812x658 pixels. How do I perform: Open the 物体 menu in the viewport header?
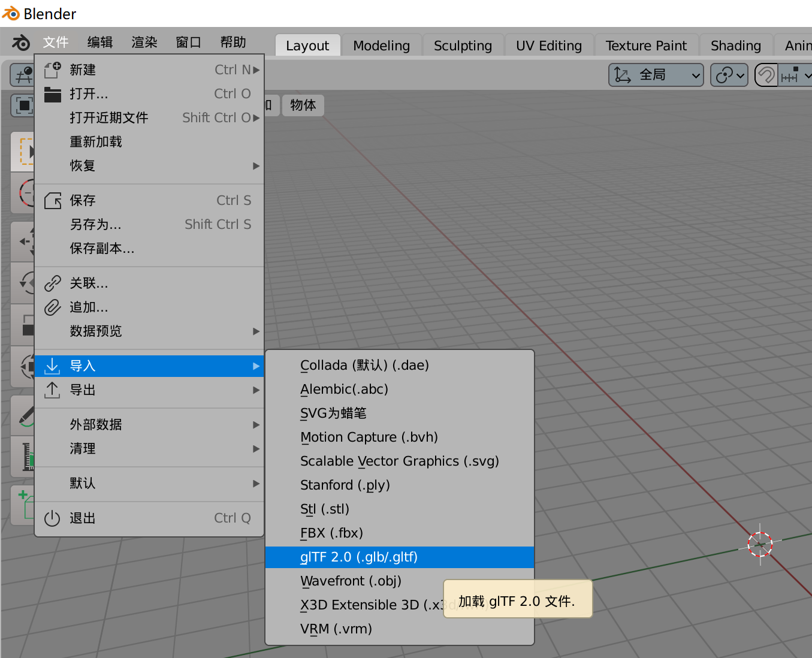pyautogui.click(x=303, y=105)
